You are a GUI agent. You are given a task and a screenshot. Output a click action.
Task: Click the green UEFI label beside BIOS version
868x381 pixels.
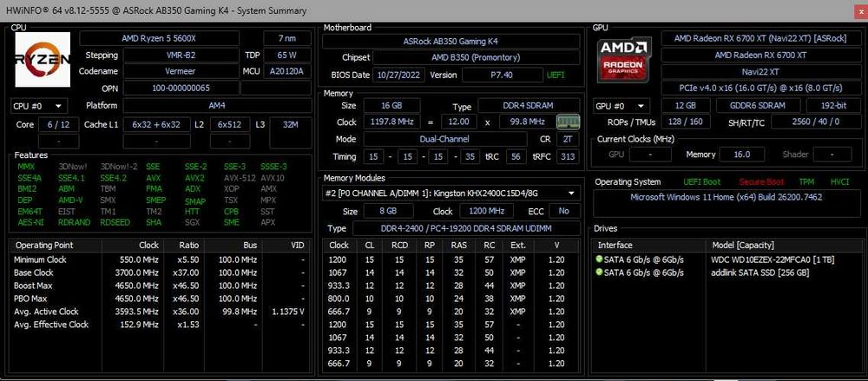556,75
